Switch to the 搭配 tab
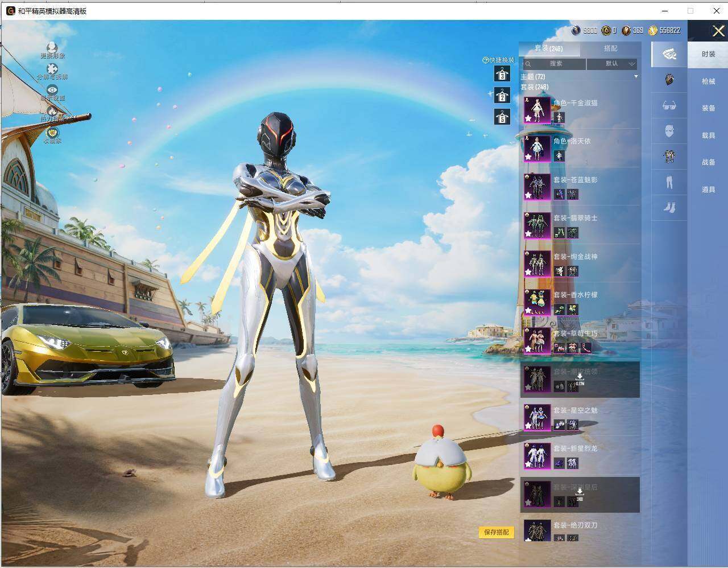 610,49
